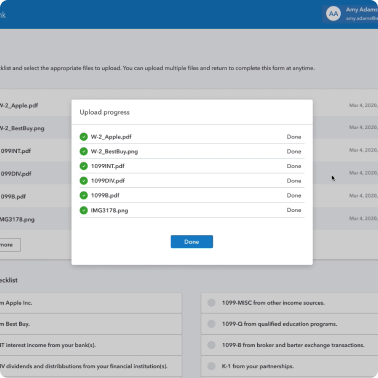This screenshot has height=378, width=378.
Task: Select W-2_Apple.pdf in upload progress list
Action: click(111, 137)
